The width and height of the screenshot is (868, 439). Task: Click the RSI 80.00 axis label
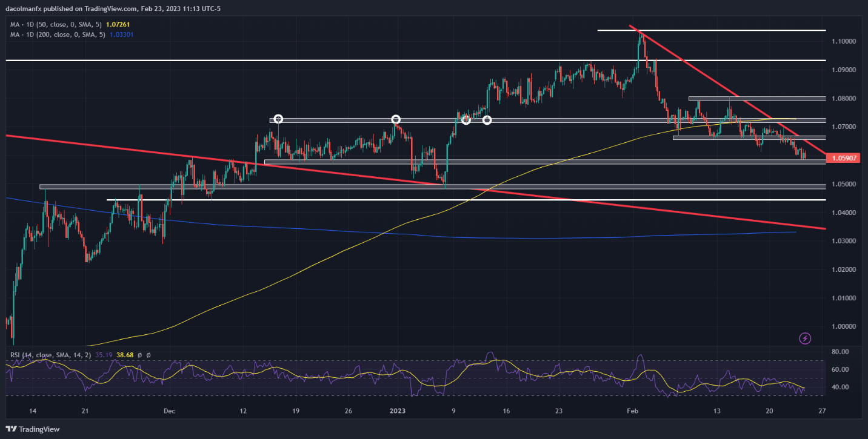tap(840, 351)
